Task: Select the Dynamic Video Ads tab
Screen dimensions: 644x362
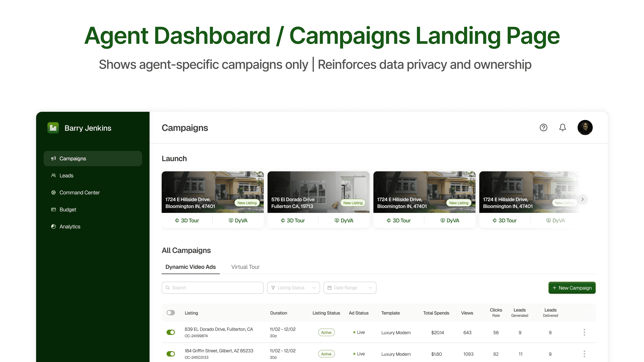Action: click(191, 267)
